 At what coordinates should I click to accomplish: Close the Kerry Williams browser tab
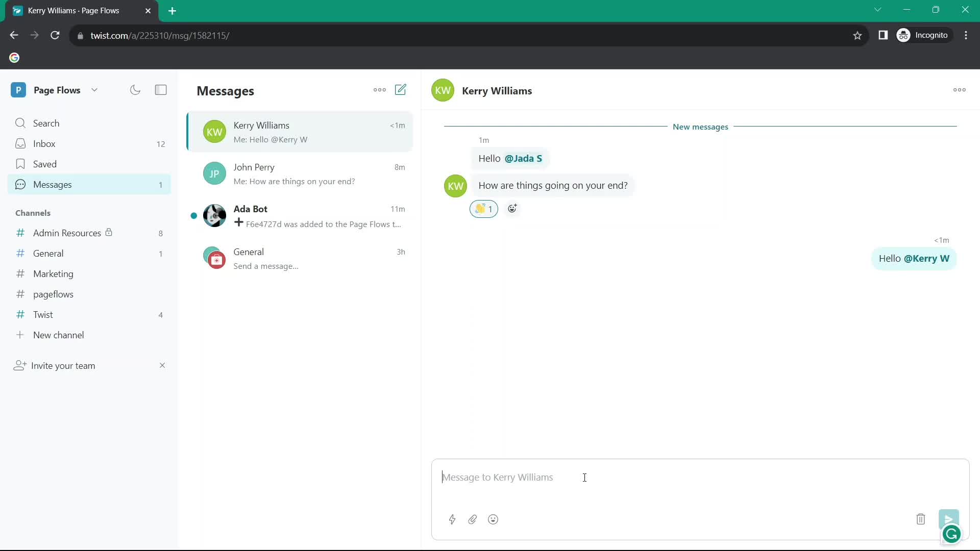tap(148, 11)
